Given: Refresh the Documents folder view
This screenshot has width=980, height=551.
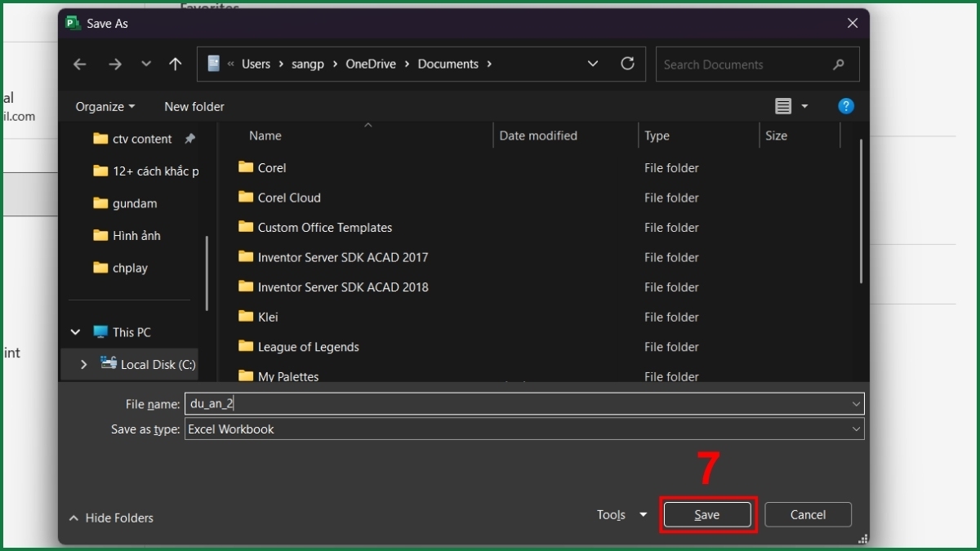Looking at the screenshot, I should (628, 64).
